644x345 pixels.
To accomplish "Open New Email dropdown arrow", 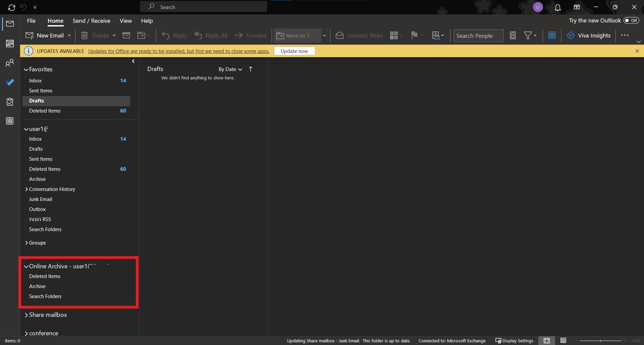I will coord(69,36).
